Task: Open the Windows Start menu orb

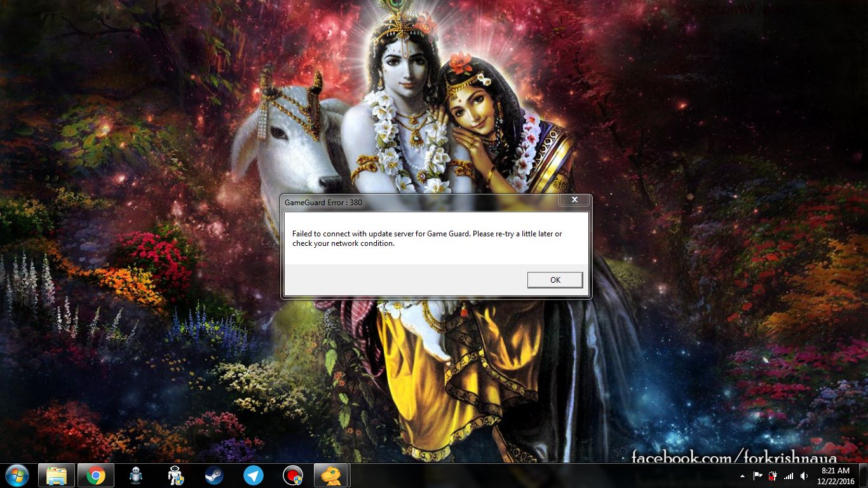Action: click(x=17, y=475)
